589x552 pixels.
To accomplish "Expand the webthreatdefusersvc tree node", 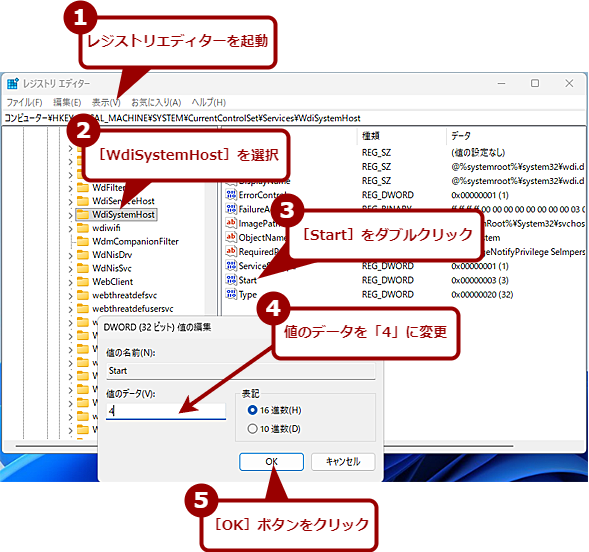I will pyautogui.click(x=71, y=309).
